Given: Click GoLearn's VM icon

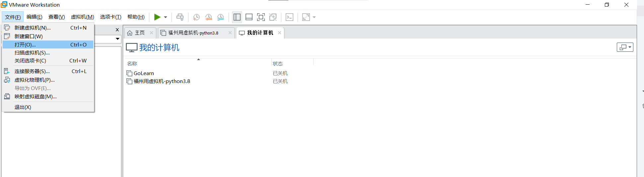Looking at the screenshot, I should 129,73.
